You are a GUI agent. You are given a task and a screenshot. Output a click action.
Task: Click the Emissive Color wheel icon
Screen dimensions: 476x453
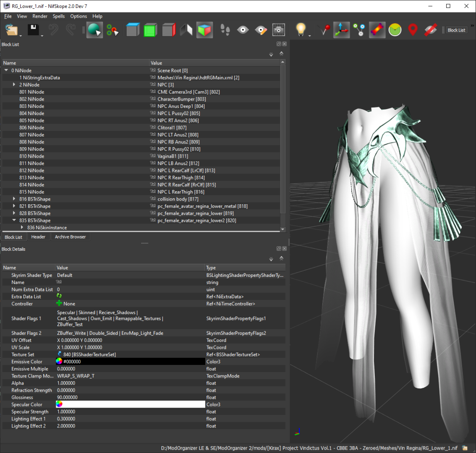[59, 362]
